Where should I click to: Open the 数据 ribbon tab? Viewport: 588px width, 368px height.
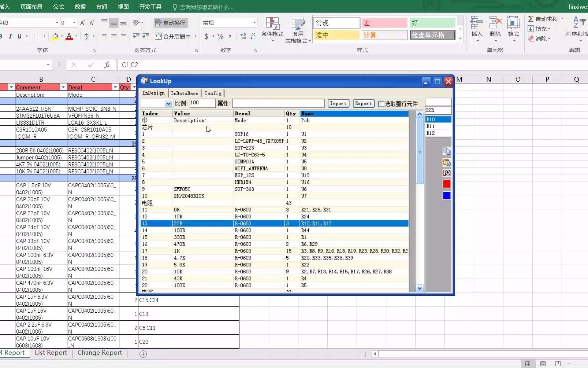[x=80, y=7]
